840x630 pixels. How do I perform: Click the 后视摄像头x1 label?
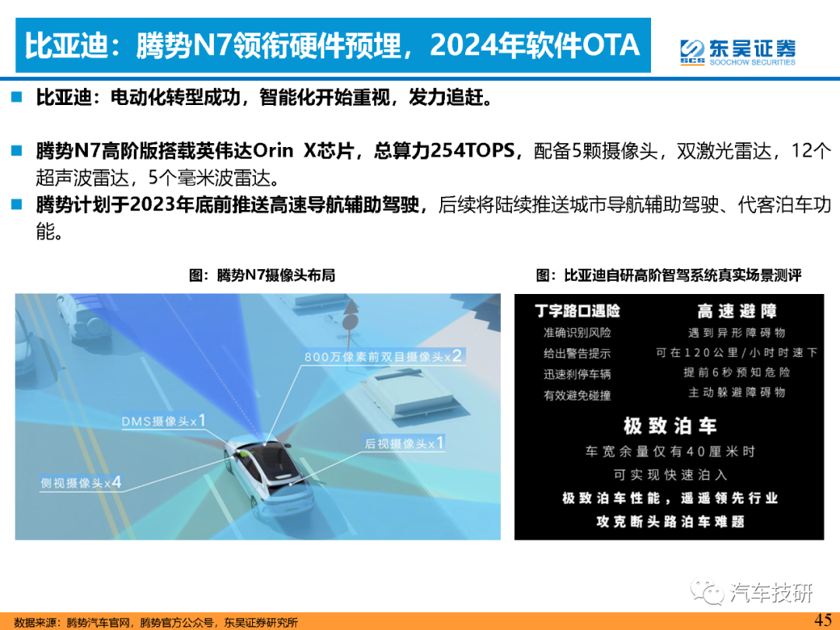(x=404, y=443)
